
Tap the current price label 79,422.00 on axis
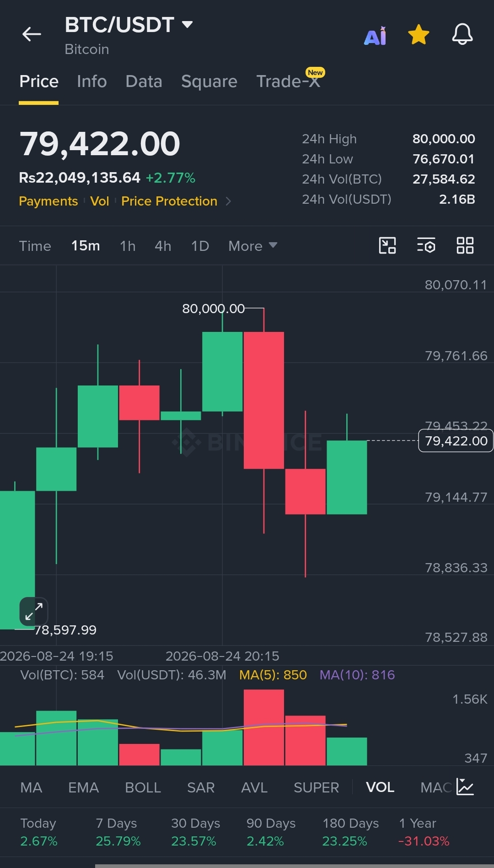pos(456,441)
